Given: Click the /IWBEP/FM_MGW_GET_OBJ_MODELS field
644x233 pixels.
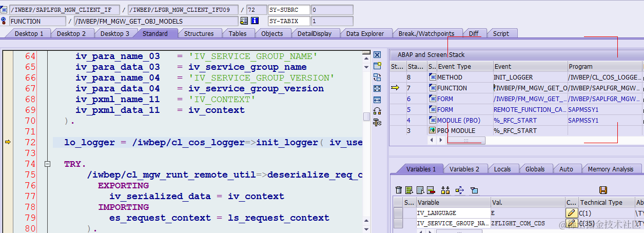Looking at the screenshot, I should (x=156, y=21).
